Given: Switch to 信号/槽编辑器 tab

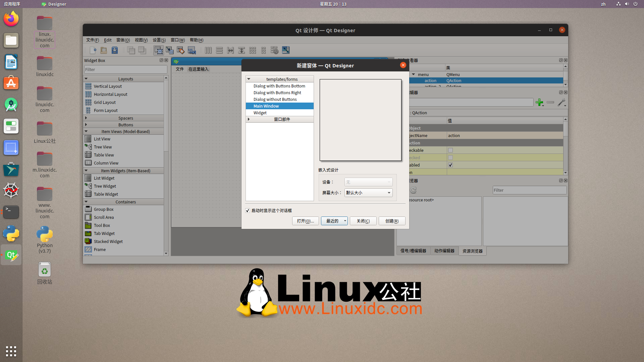Looking at the screenshot, I should [413, 251].
